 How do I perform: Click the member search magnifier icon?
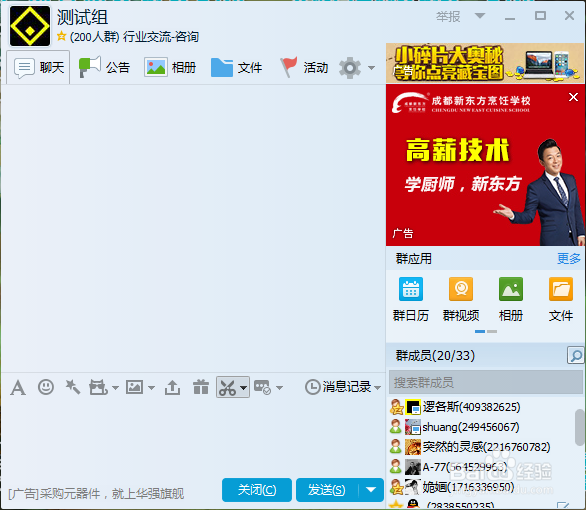(x=576, y=355)
